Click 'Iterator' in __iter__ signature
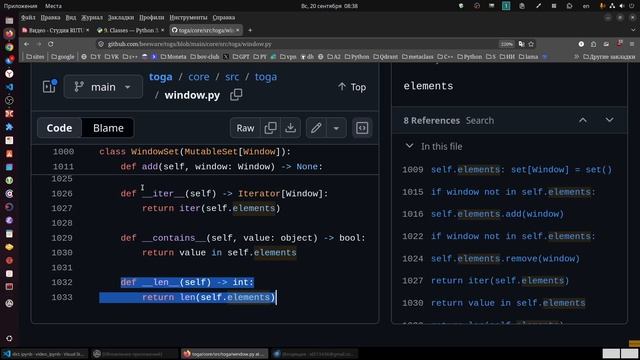This screenshot has height=360, width=640. [x=259, y=193]
